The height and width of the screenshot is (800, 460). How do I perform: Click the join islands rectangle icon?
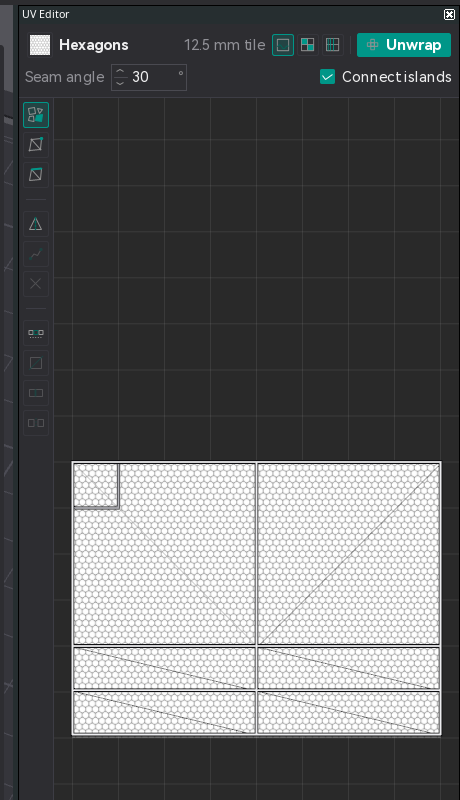click(x=36, y=393)
